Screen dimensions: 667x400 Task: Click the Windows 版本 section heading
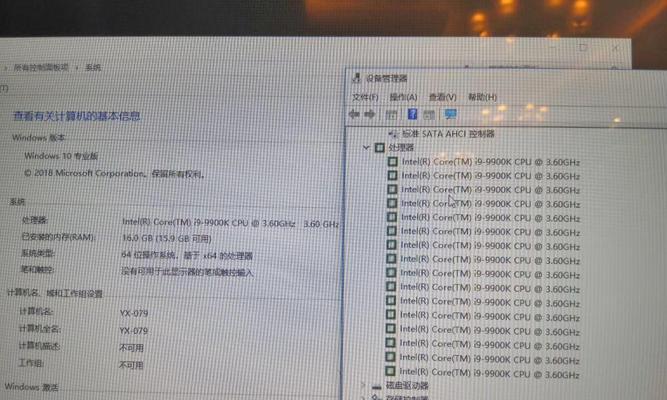point(38,138)
